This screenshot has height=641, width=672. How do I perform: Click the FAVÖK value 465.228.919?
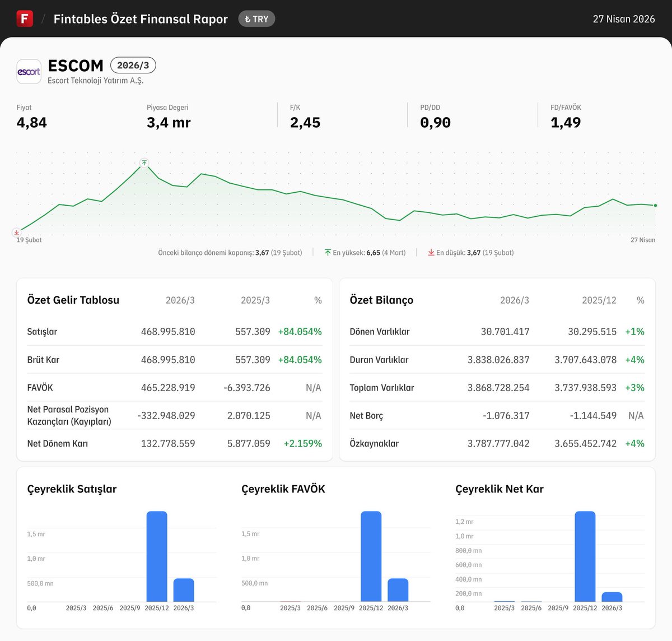pyautogui.click(x=168, y=388)
